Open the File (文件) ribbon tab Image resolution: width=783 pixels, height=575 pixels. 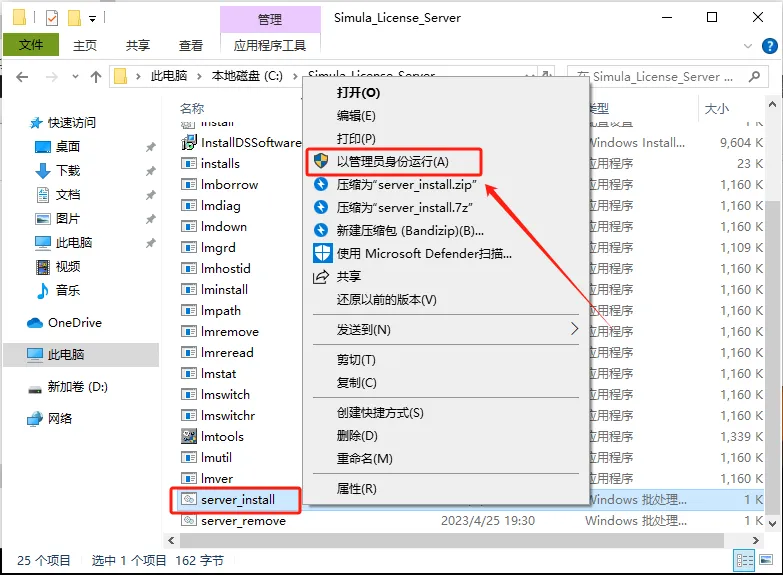pos(31,45)
